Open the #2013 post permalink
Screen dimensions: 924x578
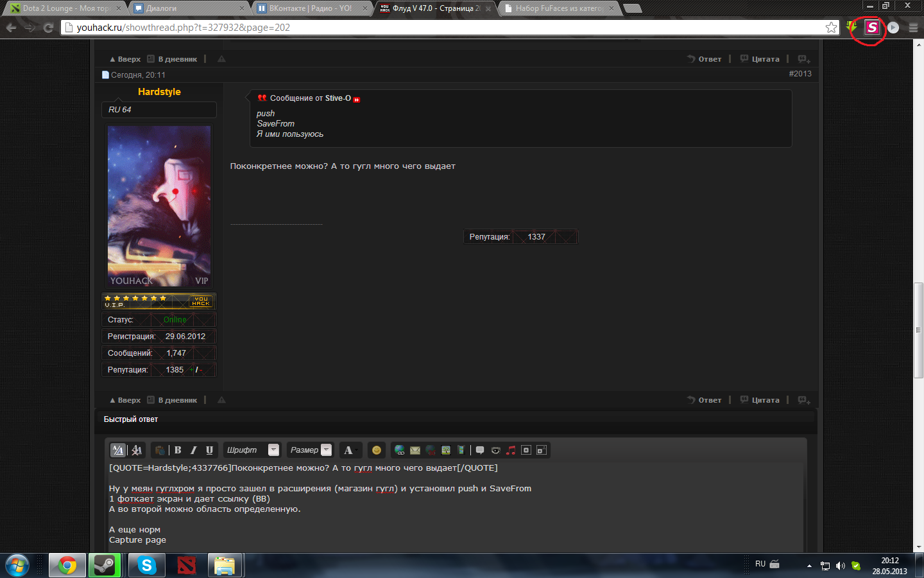(x=800, y=74)
